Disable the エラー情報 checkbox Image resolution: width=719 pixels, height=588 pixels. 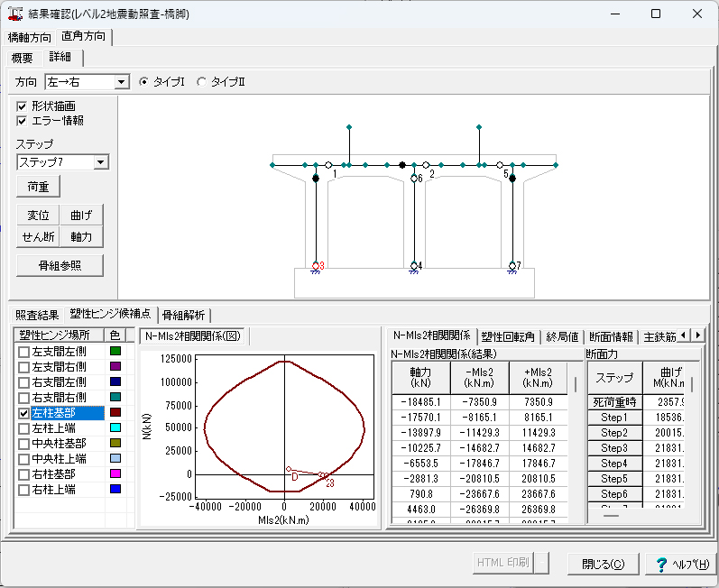[23, 120]
